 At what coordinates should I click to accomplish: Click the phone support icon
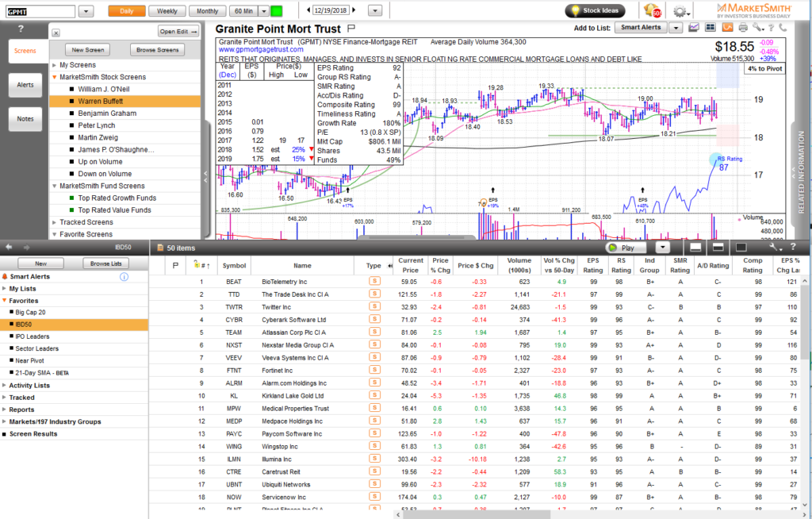(782, 28)
